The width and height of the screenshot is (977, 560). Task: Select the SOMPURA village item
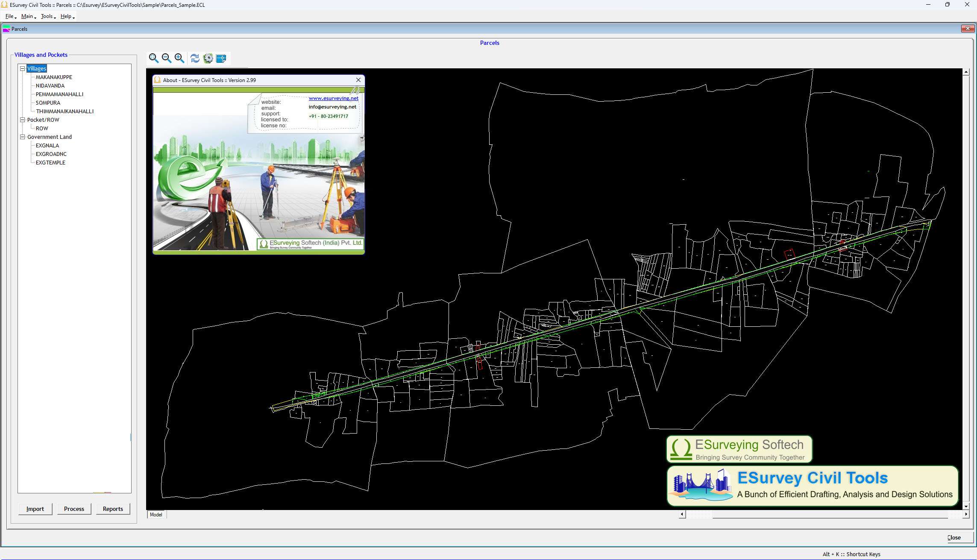(48, 103)
